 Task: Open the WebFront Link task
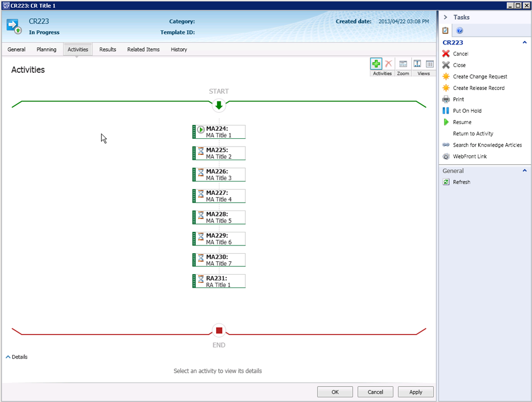469,157
